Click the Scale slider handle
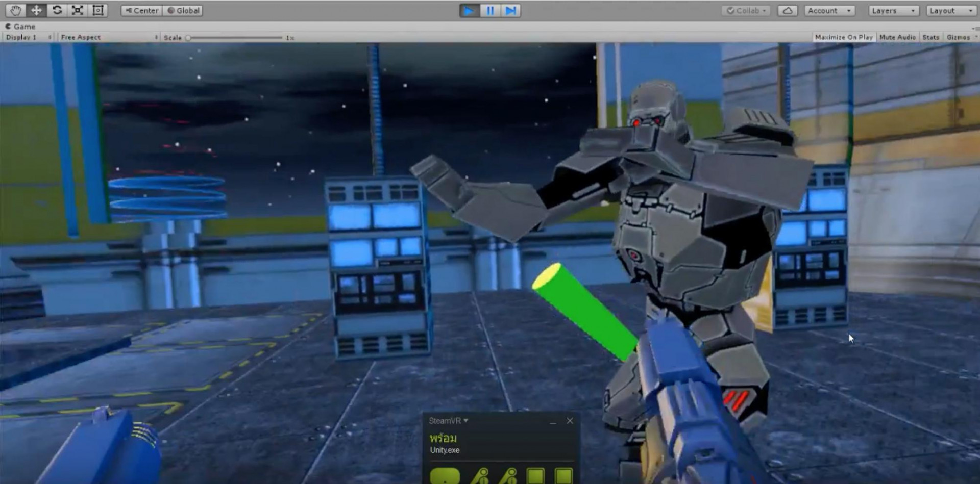The image size is (980, 484). [x=188, y=38]
